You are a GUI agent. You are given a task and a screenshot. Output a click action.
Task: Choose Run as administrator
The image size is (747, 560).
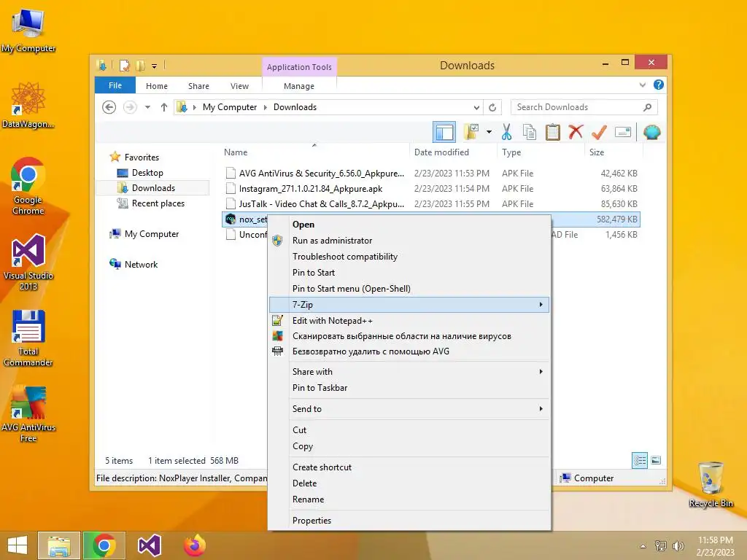tap(409, 241)
